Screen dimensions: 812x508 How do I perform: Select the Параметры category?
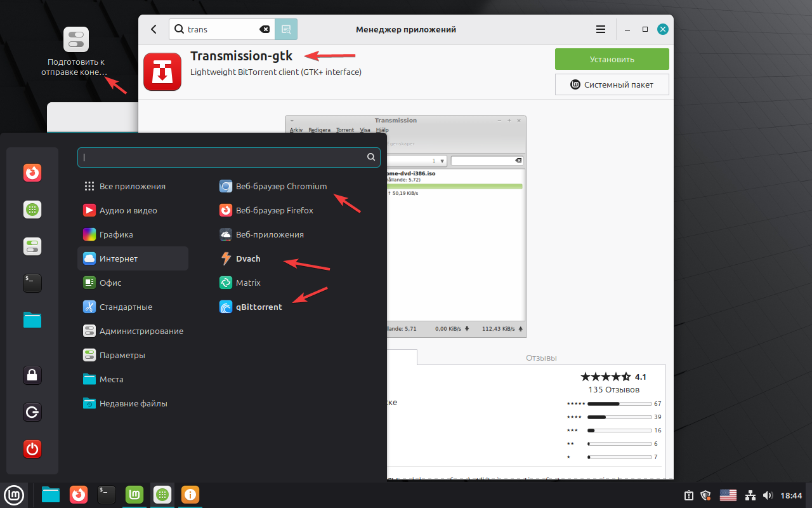click(x=133, y=355)
